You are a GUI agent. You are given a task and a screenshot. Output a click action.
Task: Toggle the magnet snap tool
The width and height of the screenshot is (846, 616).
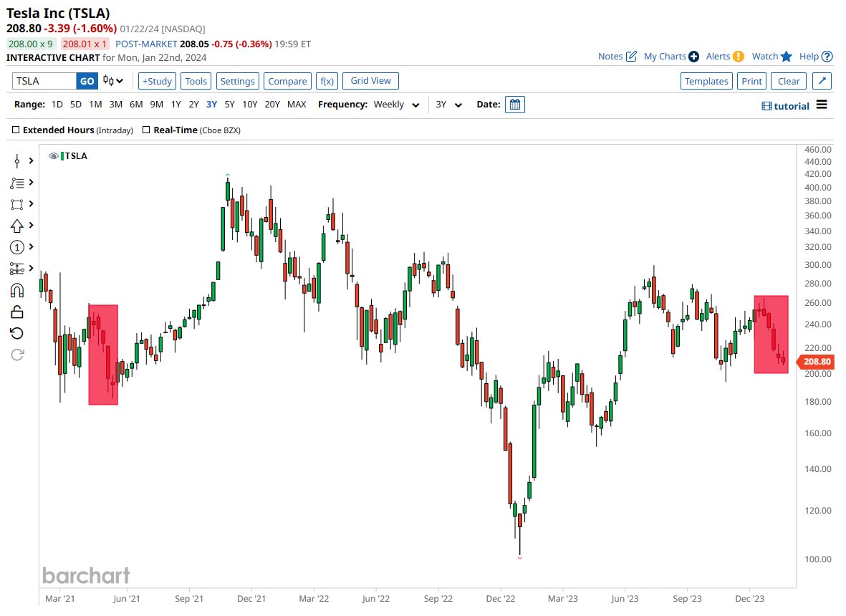(17, 291)
